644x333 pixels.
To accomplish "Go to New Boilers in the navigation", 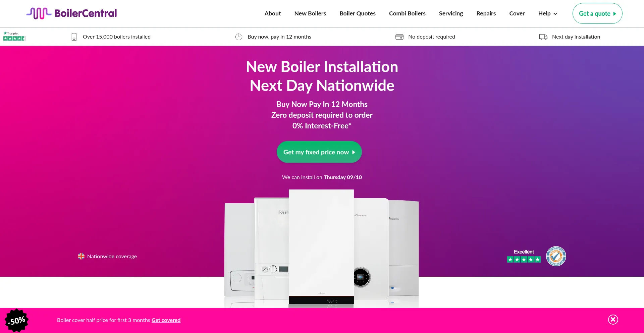I will pos(310,13).
